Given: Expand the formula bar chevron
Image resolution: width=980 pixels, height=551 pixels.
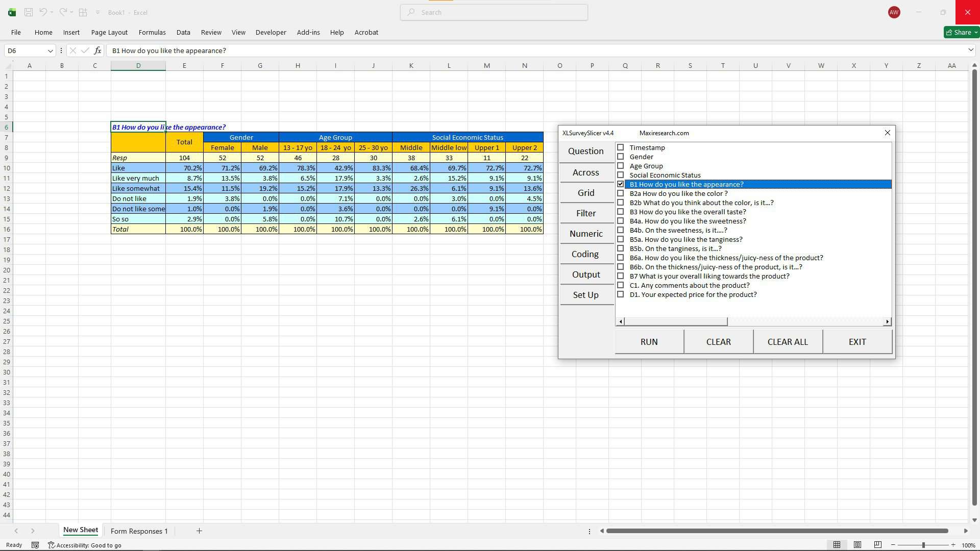Looking at the screenshot, I should pyautogui.click(x=970, y=50).
